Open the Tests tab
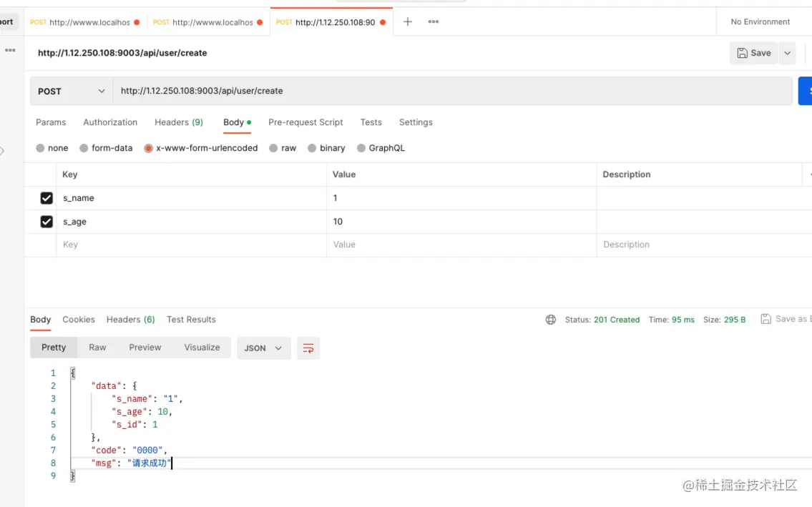The width and height of the screenshot is (812, 507). (371, 122)
